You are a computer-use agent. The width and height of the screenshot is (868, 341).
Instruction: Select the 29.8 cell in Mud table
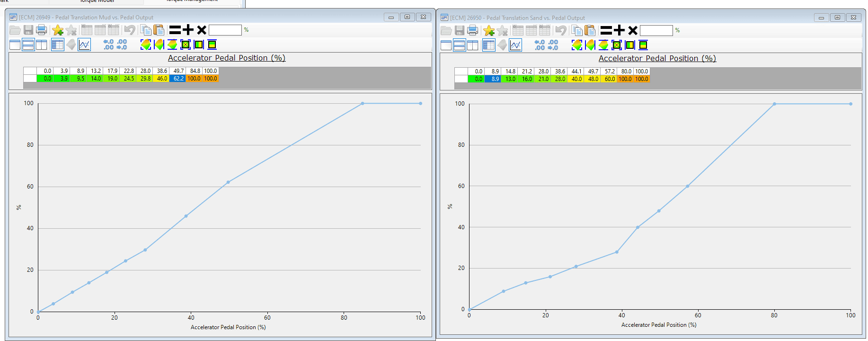[144, 79]
